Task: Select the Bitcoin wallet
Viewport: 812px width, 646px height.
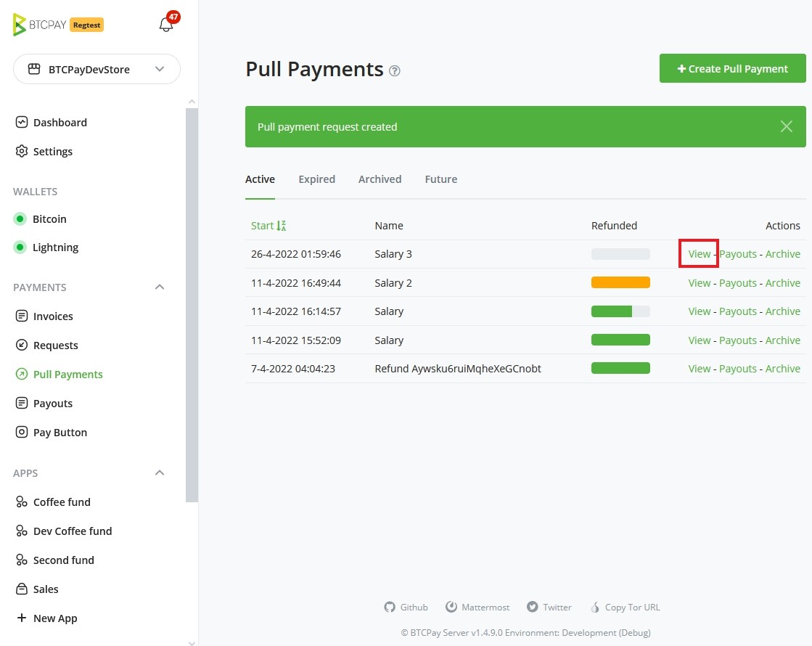Action: click(48, 218)
